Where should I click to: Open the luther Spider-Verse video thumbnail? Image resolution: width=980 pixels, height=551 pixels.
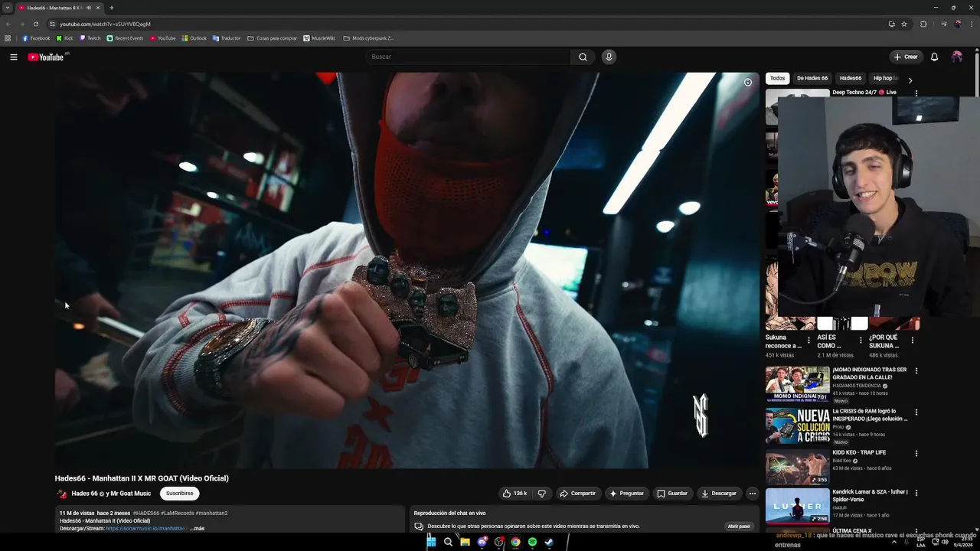[797, 506]
